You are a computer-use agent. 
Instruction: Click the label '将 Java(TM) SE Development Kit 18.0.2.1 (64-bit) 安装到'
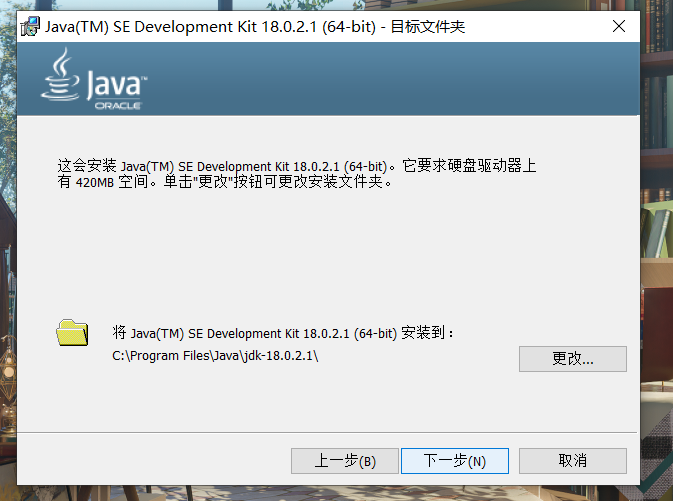282,333
